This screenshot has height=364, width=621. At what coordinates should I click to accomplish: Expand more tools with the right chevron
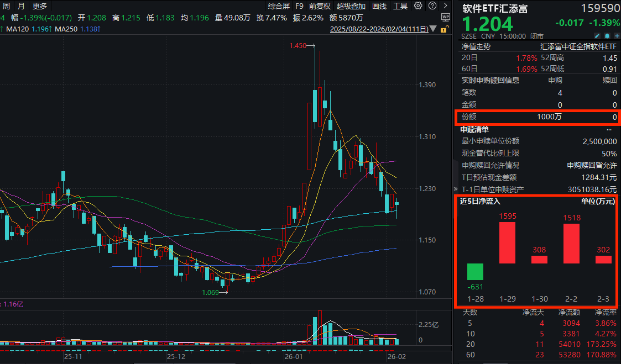click(x=446, y=6)
